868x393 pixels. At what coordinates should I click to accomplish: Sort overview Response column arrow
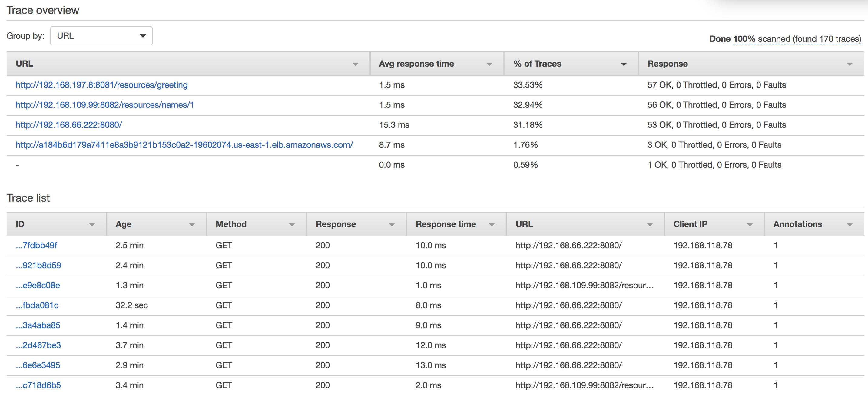(x=850, y=64)
